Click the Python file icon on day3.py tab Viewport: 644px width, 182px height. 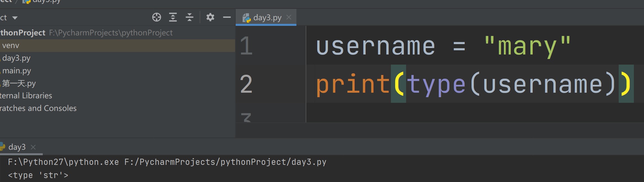[x=247, y=18]
